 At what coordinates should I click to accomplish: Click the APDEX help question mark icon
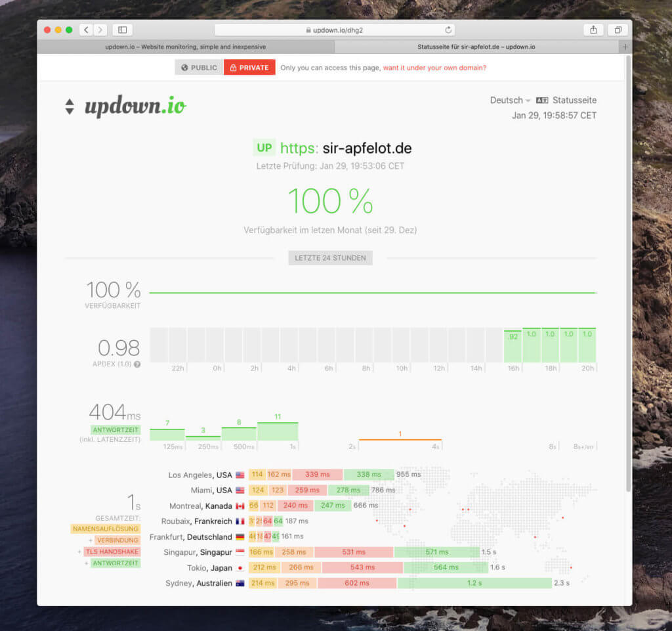137,364
